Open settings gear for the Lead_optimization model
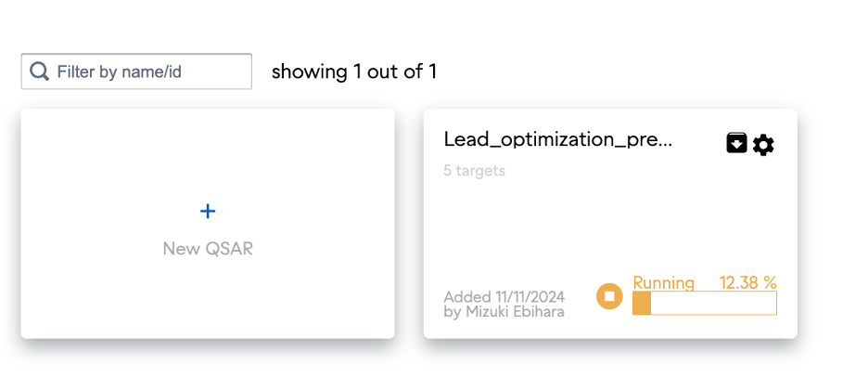The image size is (868, 377). pyautogui.click(x=763, y=145)
